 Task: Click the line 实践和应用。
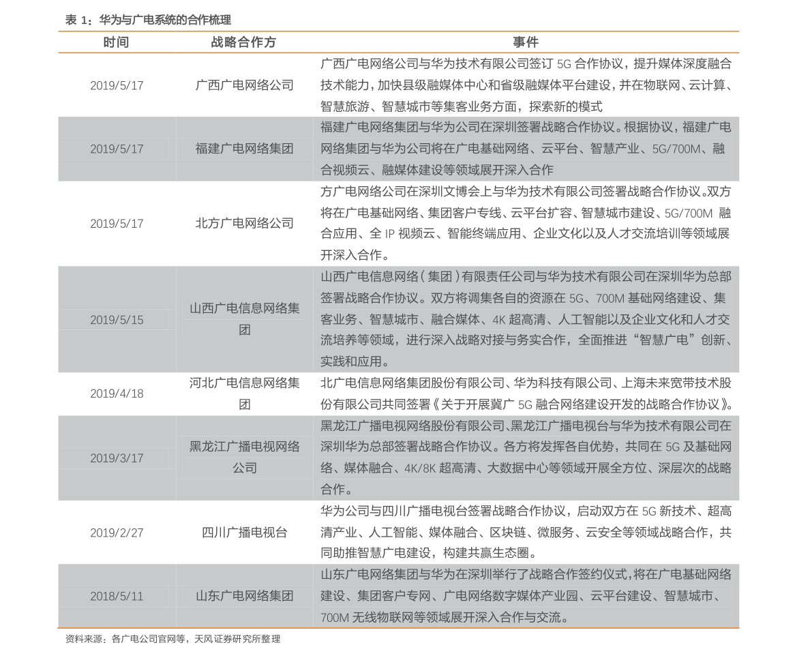tap(355, 361)
